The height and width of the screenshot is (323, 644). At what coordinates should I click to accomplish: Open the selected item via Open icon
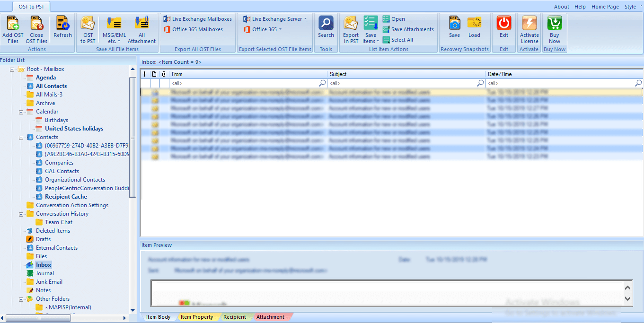tap(394, 19)
